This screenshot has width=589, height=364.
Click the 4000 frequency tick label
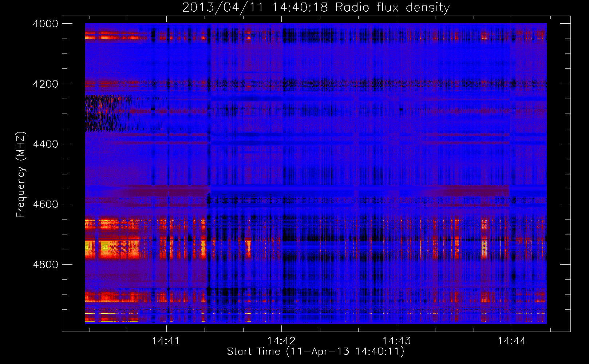(x=46, y=24)
